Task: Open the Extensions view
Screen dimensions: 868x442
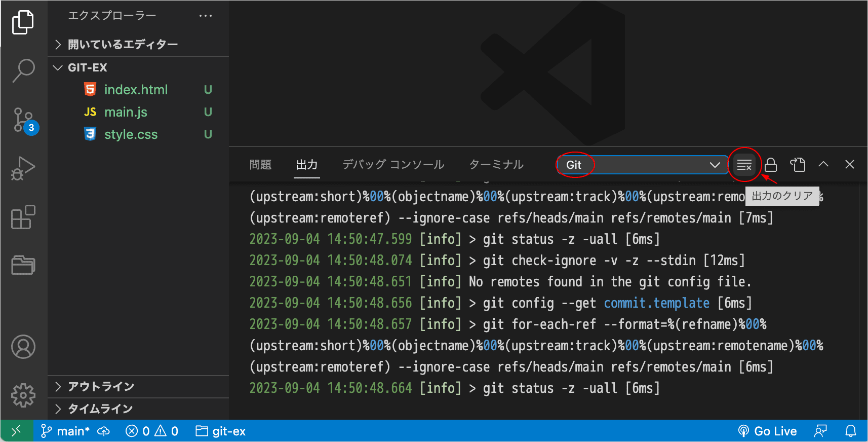Action: 23,217
